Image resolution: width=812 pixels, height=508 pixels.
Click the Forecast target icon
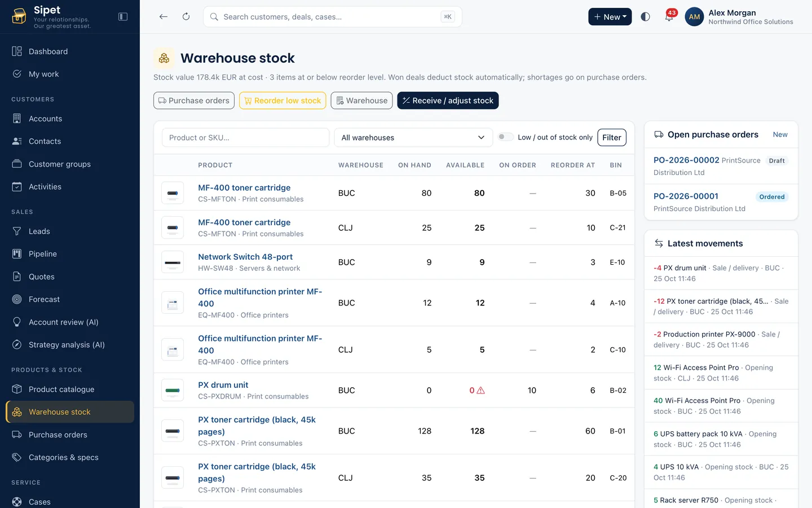[17, 299]
